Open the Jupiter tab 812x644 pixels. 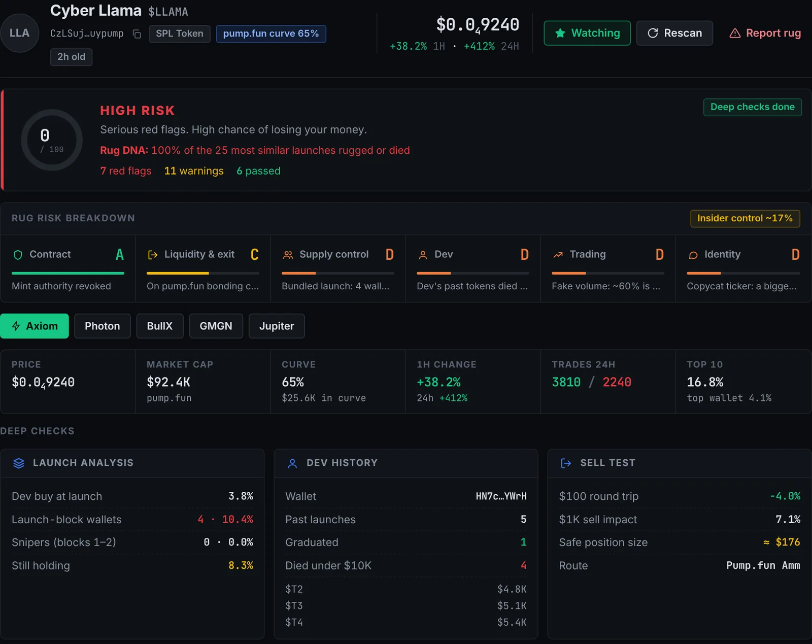pos(277,326)
